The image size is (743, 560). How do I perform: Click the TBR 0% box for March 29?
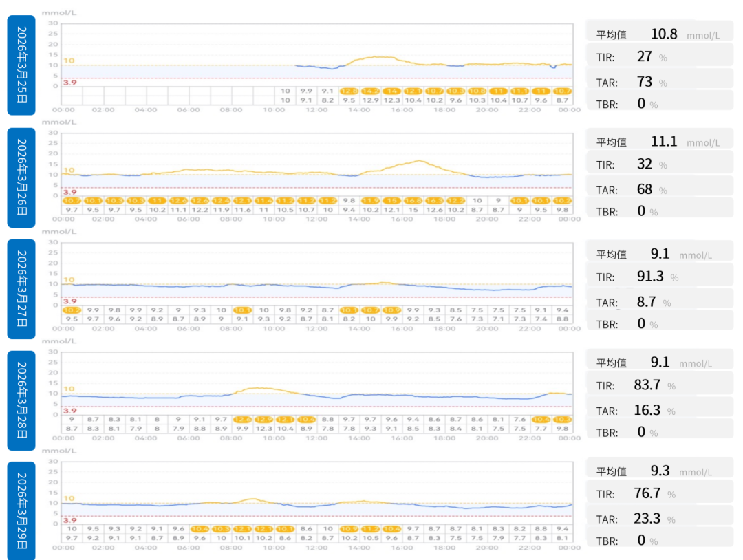(659, 541)
